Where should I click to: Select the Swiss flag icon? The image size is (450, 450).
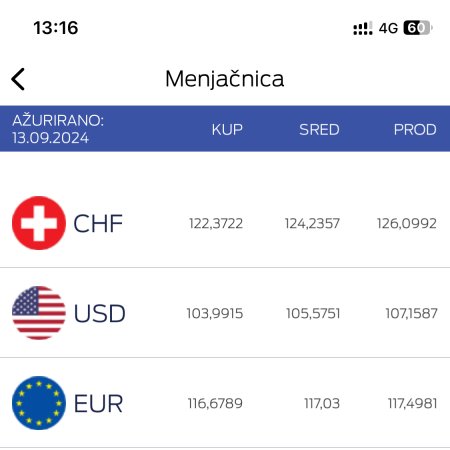(x=39, y=223)
